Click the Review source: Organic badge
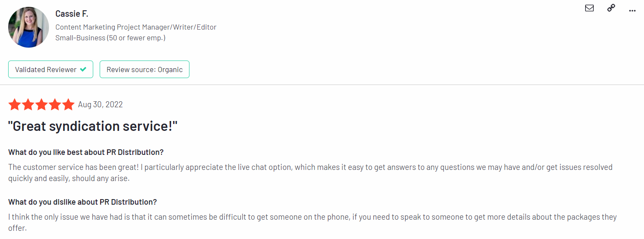 point(144,70)
